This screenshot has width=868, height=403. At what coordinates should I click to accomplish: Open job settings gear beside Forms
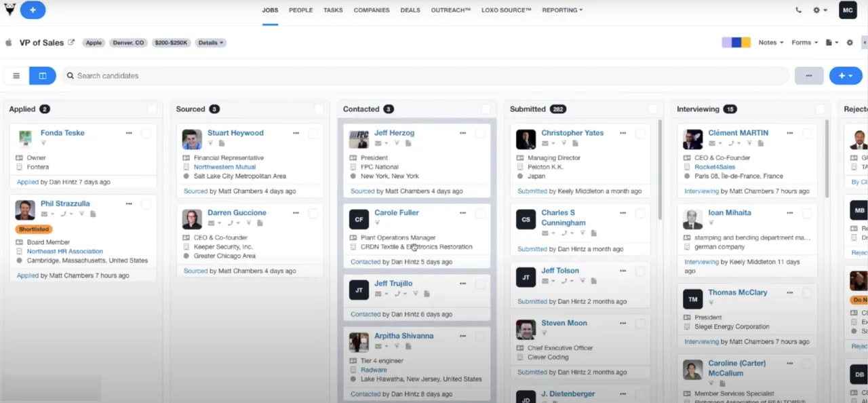(x=850, y=43)
